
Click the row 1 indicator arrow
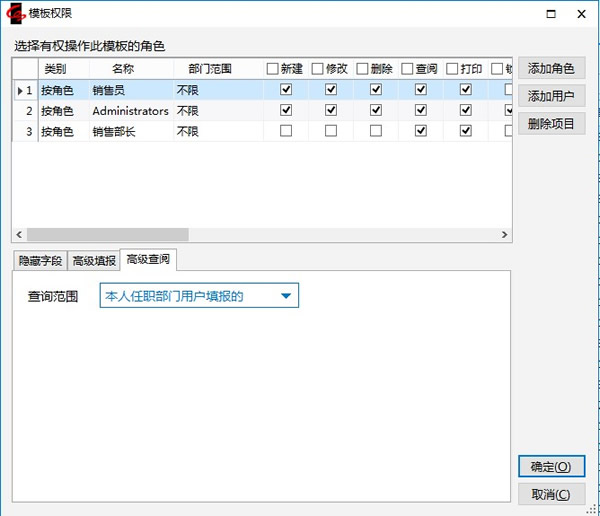[x=19, y=90]
